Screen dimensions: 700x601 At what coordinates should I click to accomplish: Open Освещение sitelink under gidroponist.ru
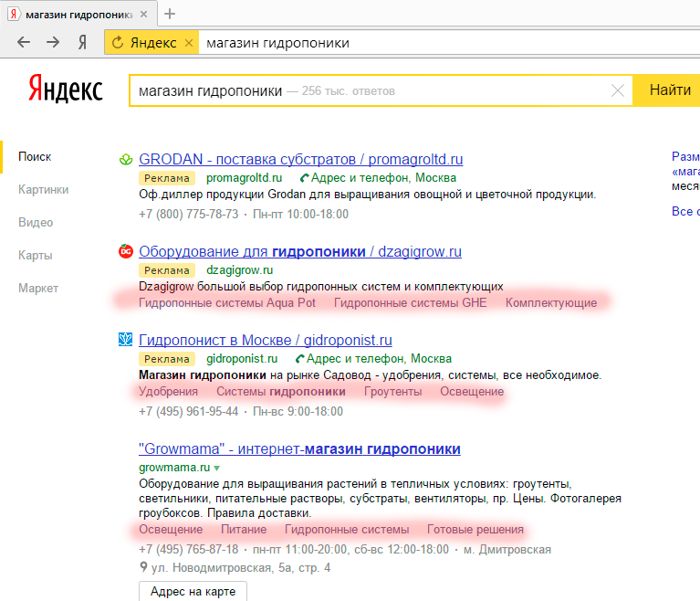point(472,392)
